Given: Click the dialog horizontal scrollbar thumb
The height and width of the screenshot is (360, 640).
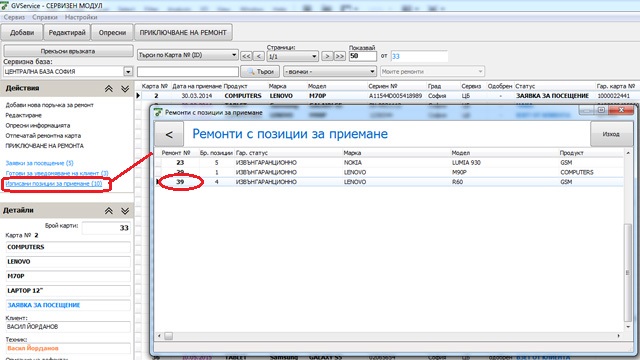Looking at the screenshot, I should tap(169, 336).
